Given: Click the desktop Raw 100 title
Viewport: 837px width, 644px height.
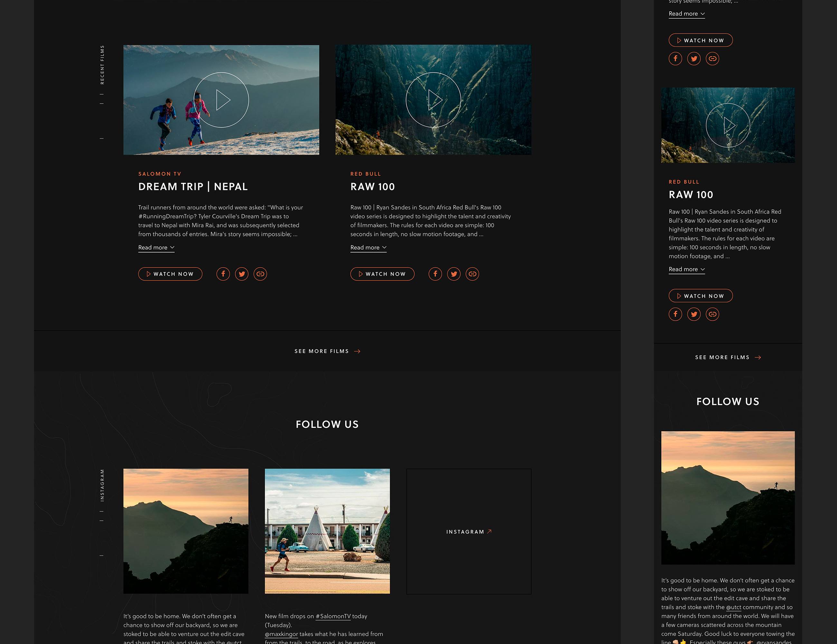Looking at the screenshot, I should tap(372, 187).
